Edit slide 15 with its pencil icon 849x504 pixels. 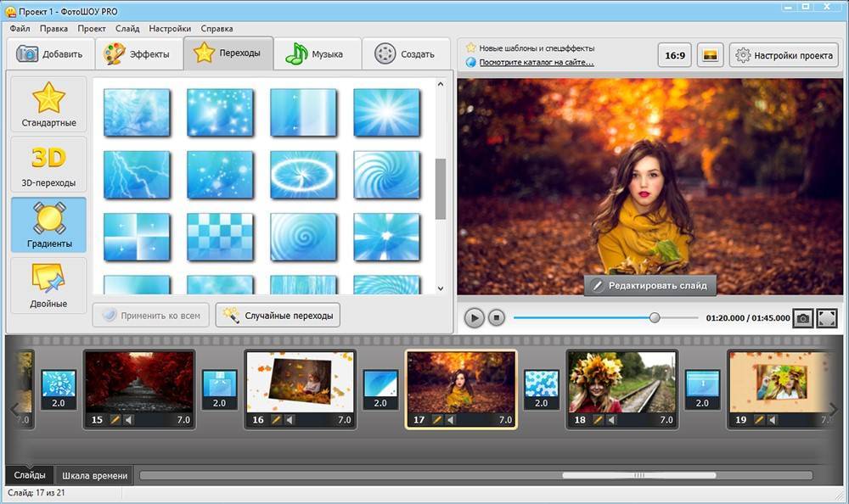pos(115,419)
